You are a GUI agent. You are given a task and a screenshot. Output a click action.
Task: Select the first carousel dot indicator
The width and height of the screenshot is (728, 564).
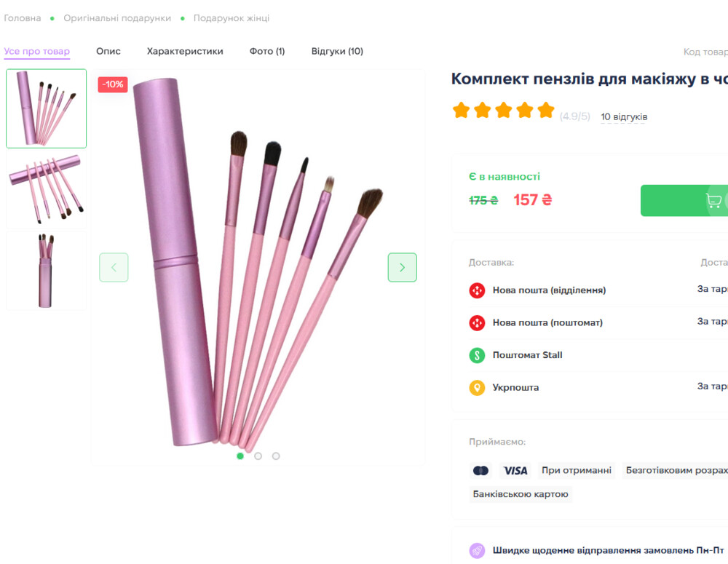click(240, 456)
